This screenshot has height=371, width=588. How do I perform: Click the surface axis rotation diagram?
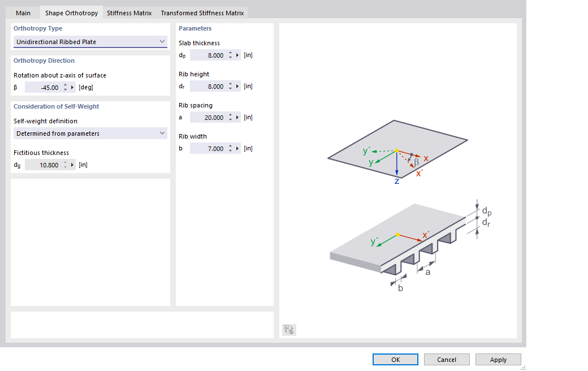pos(397,152)
